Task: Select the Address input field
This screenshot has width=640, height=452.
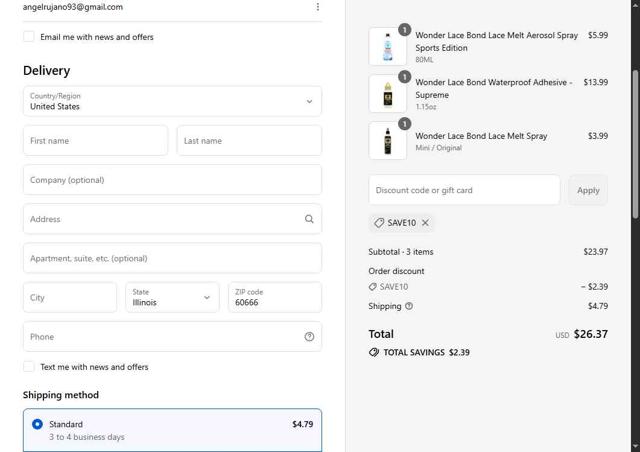Action: pyautogui.click(x=172, y=219)
